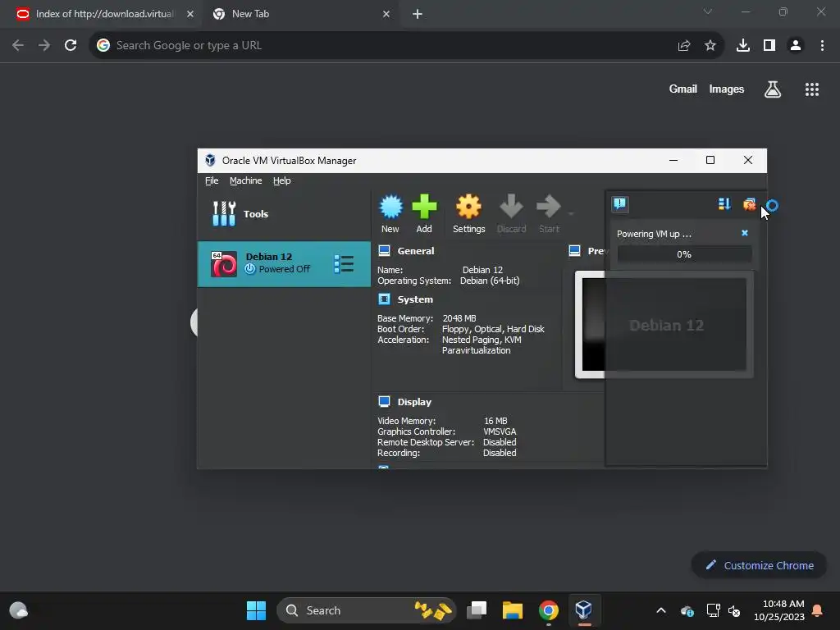Open the Gmail link
Screen dimensions: 840x630
pos(683,89)
